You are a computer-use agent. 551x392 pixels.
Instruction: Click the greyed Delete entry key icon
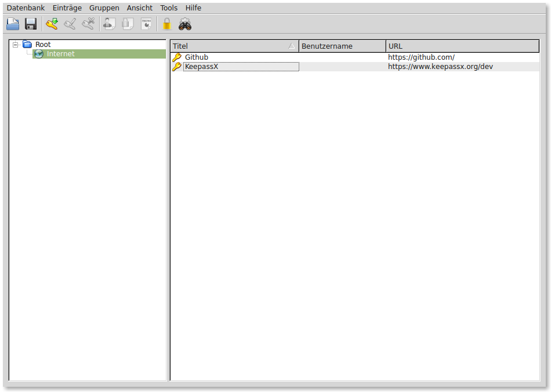tap(88, 24)
